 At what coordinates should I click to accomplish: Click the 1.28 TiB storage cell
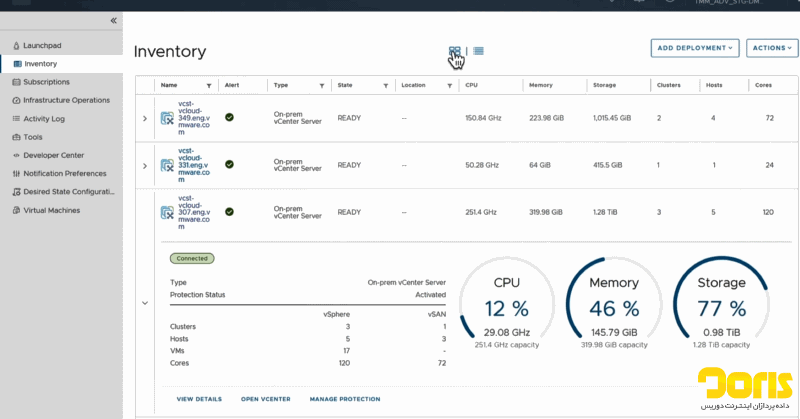[x=605, y=212]
